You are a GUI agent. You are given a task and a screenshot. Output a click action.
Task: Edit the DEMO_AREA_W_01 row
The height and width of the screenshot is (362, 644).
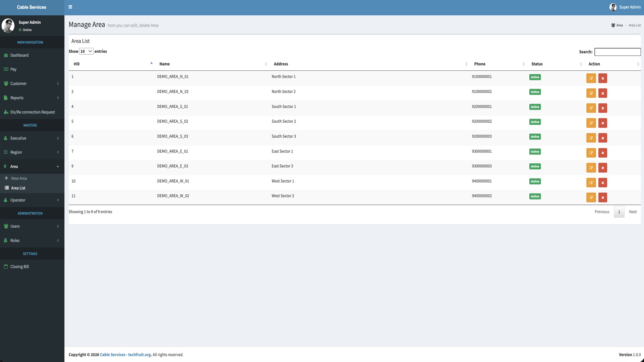click(591, 182)
